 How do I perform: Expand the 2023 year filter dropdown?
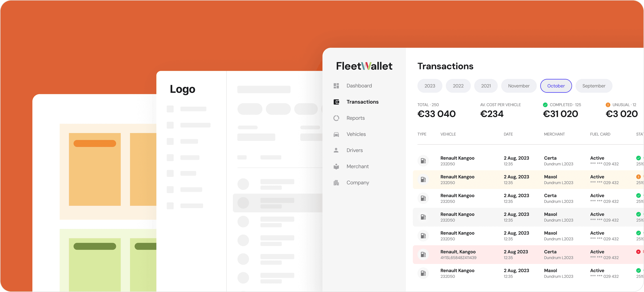click(429, 86)
